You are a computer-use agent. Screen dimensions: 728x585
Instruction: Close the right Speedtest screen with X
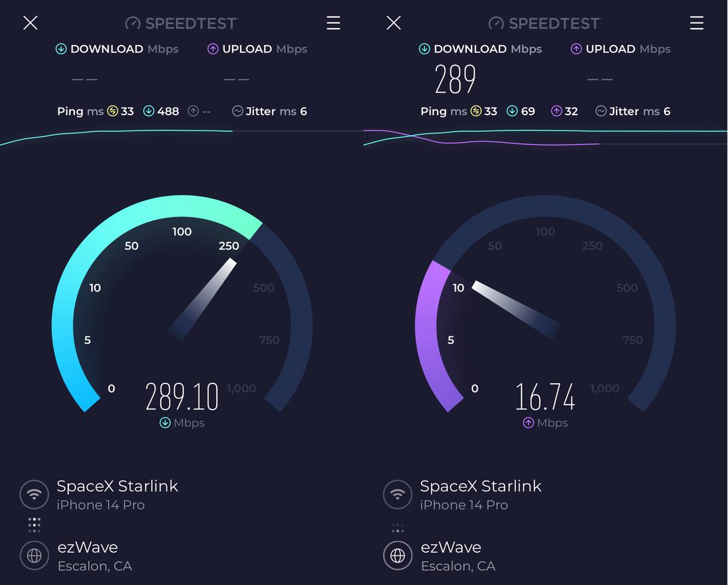coord(394,23)
